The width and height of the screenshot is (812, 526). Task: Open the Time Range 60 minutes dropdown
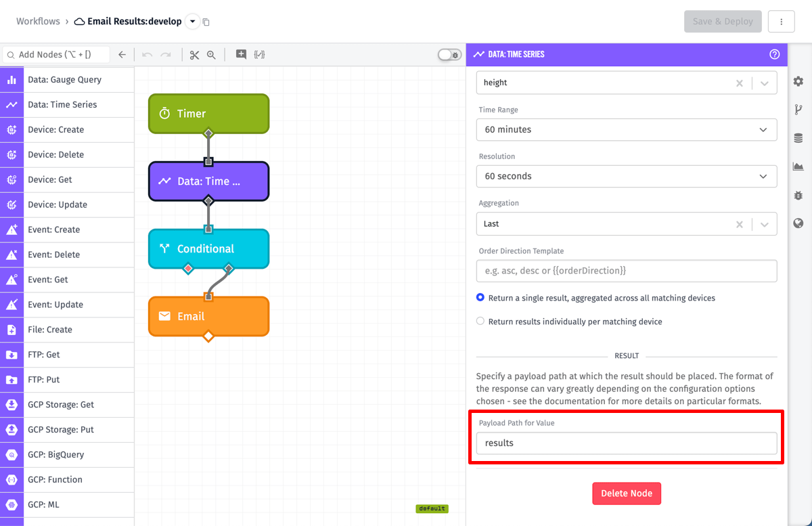point(627,129)
